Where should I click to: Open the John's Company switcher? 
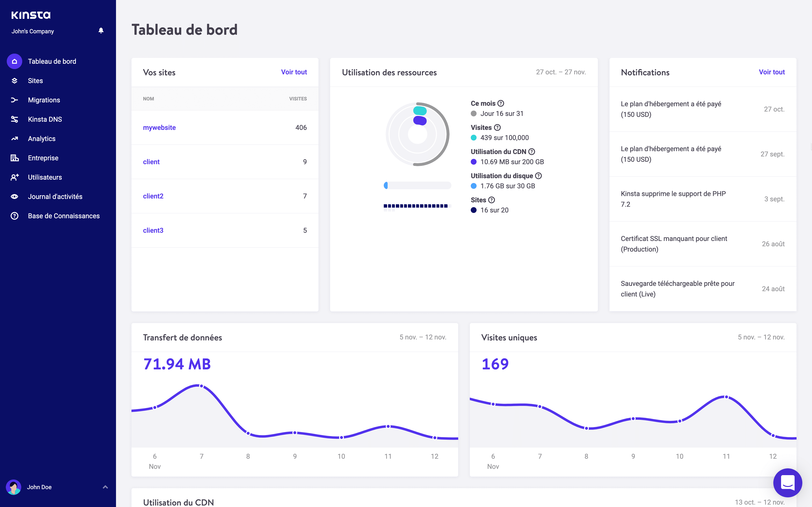33,31
